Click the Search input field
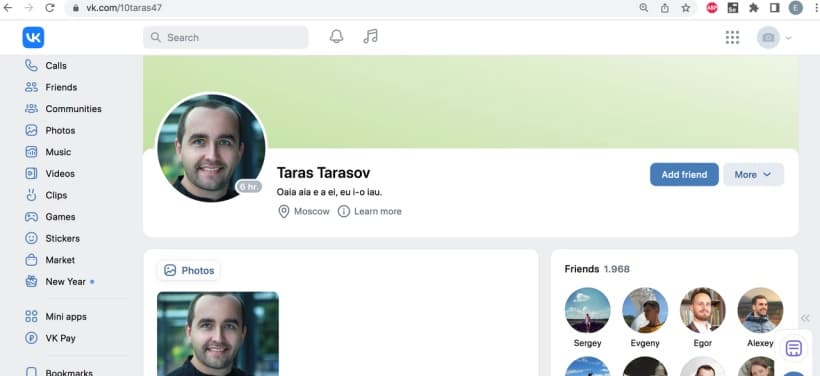 click(225, 38)
